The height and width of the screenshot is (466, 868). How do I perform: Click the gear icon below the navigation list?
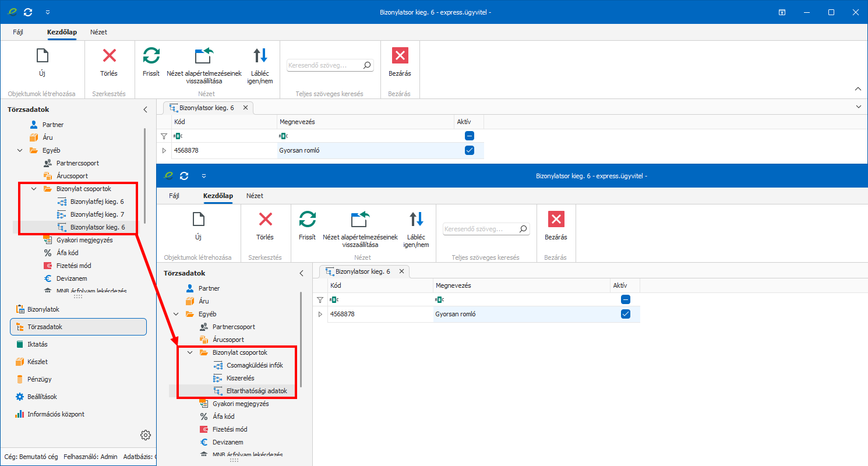click(x=146, y=435)
